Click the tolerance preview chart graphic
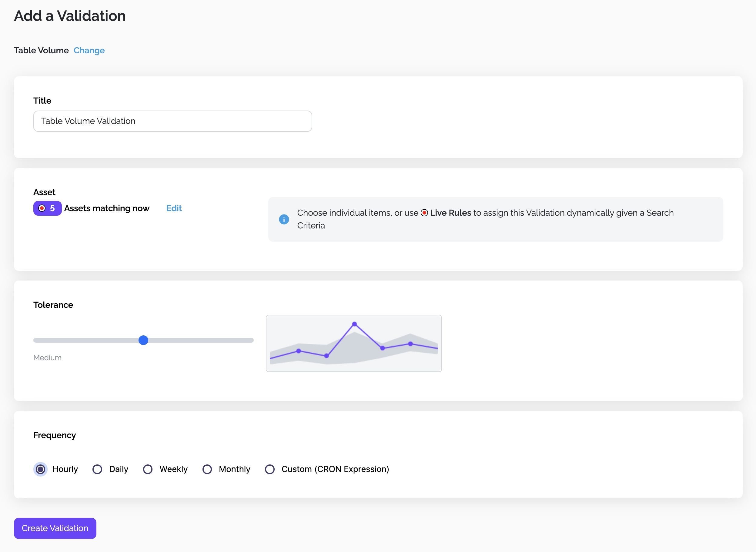 click(354, 344)
